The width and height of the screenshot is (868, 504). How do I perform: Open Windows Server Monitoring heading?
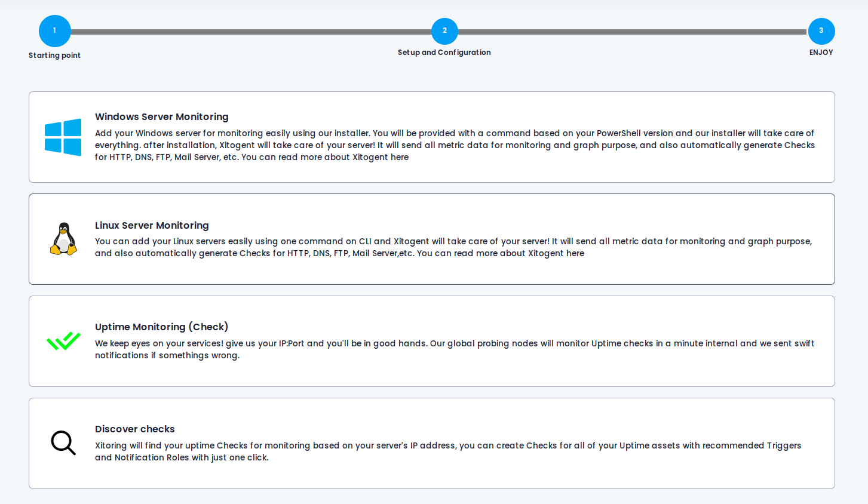pos(162,117)
